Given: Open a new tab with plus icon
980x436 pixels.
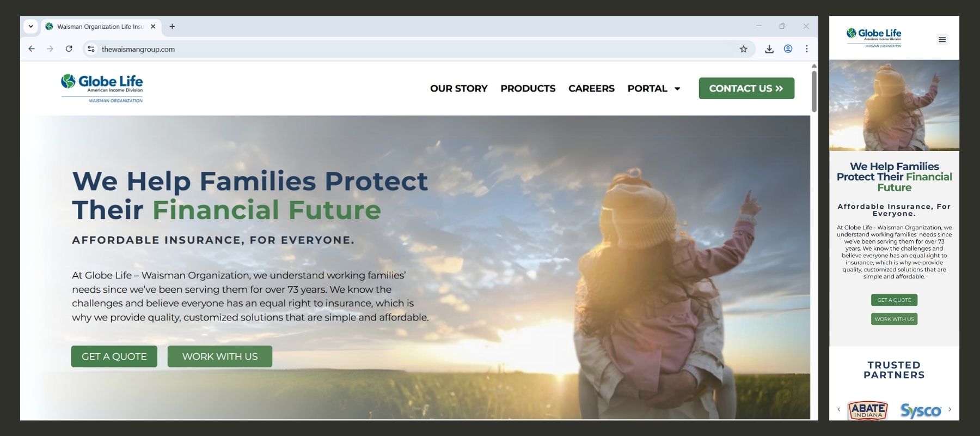Looking at the screenshot, I should click(x=172, y=26).
